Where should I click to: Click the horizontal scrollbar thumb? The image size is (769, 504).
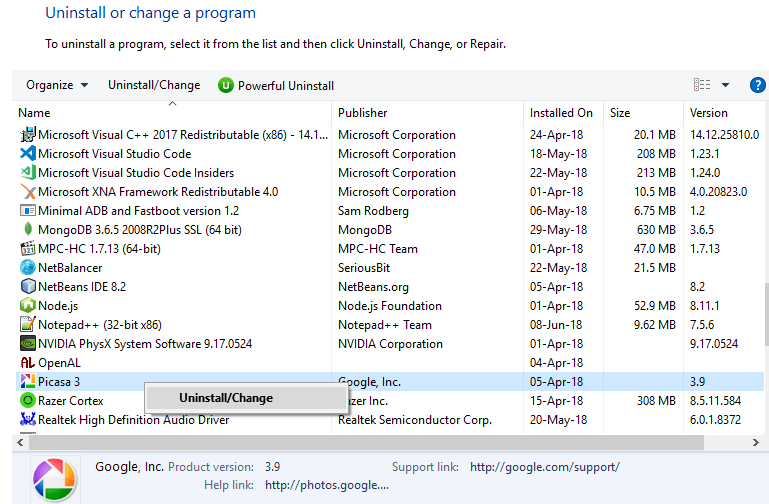(x=366, y=442)
